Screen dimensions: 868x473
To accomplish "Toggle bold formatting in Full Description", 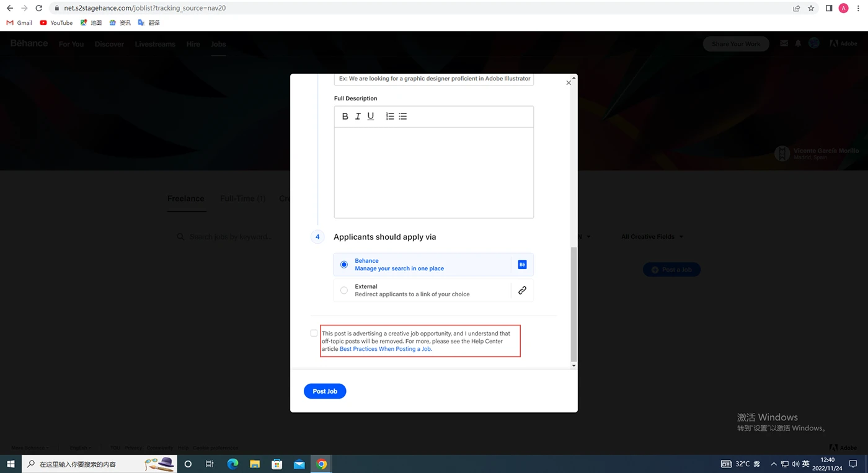I will pos(345,117).
